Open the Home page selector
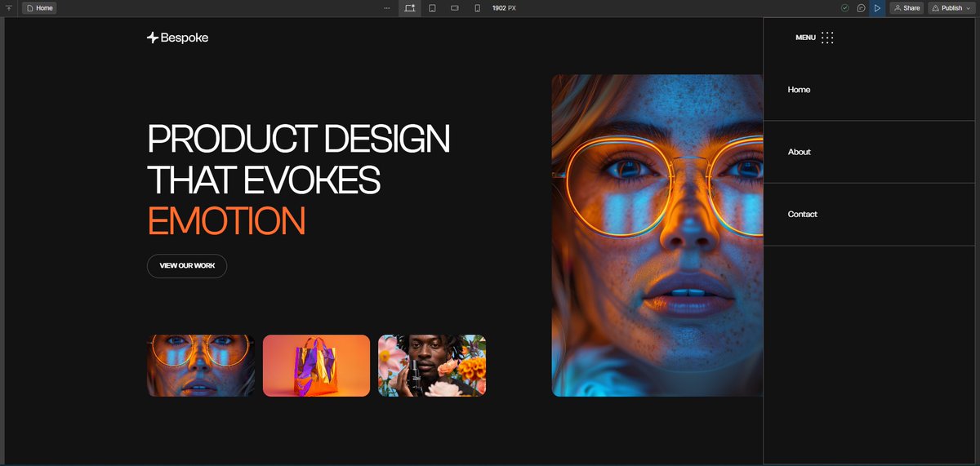This screenshot has width=980, height=466. point(40,7)
